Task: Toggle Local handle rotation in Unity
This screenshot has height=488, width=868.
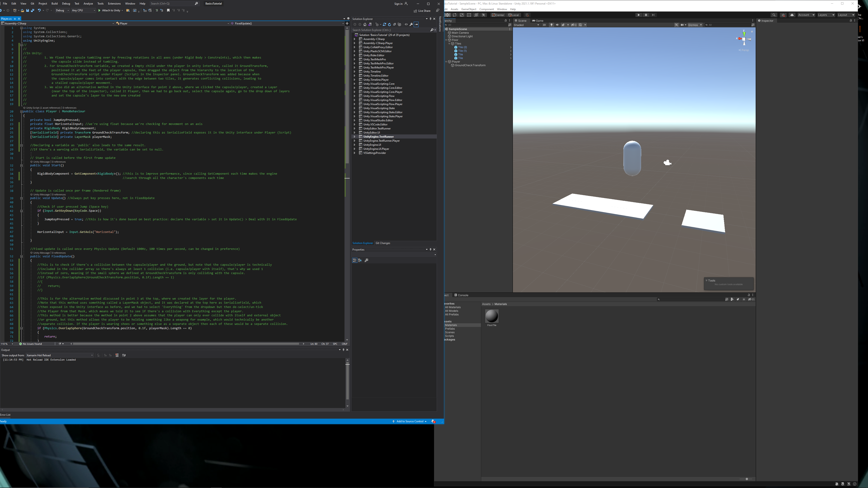Action: [514, 15]
